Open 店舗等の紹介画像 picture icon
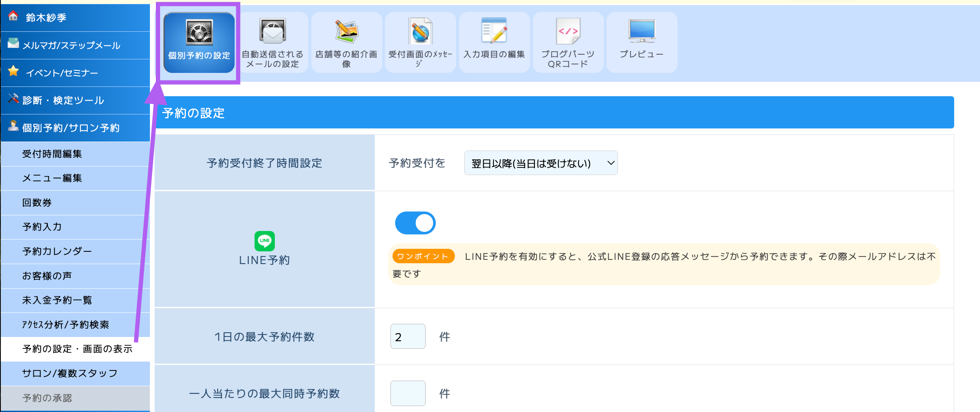This screenshot has height=412, width=980. pos(346,31)
